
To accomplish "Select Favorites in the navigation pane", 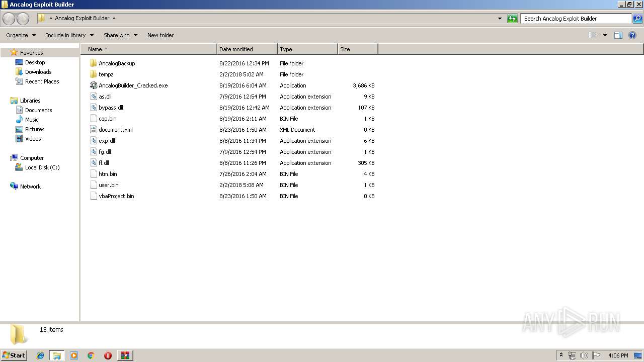I will 31,53.
